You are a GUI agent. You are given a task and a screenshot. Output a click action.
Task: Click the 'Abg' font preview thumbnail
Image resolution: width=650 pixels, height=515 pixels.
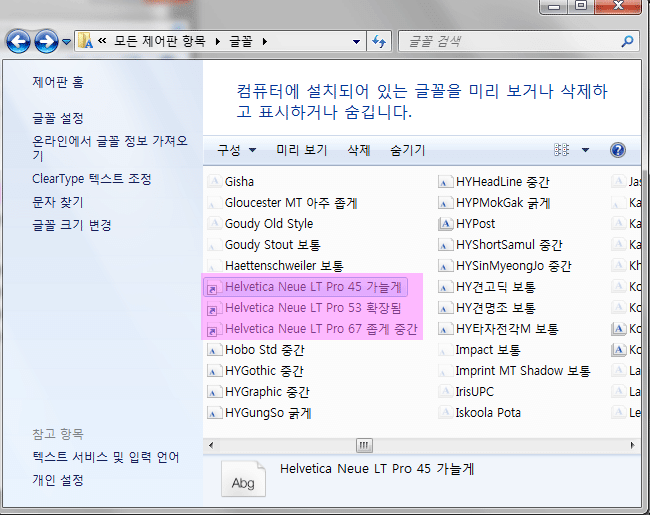243,479
